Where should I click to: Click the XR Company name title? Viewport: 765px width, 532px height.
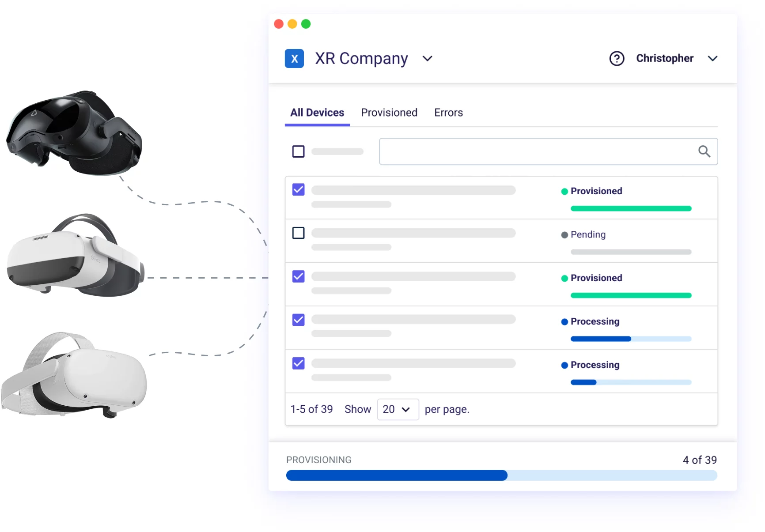click(361, 59)
